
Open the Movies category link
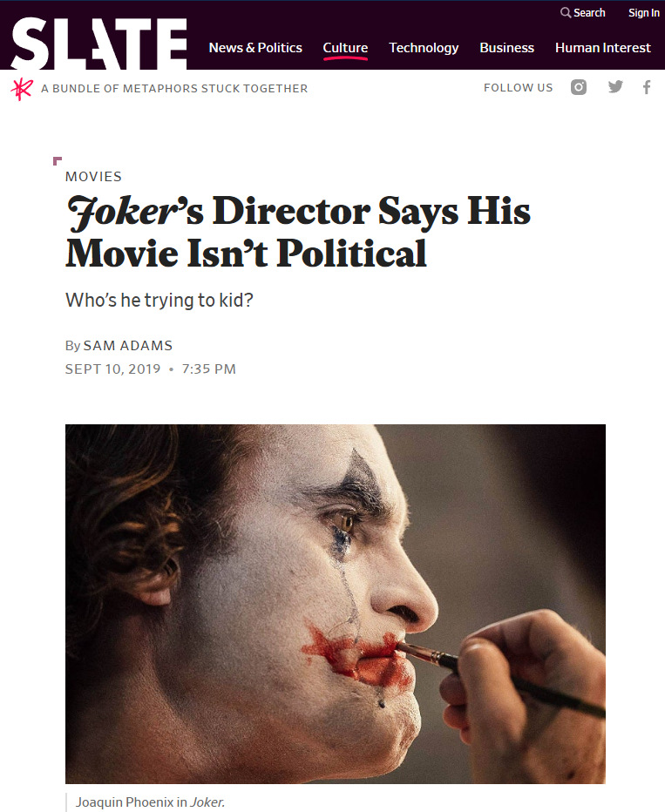coord(94,177)
